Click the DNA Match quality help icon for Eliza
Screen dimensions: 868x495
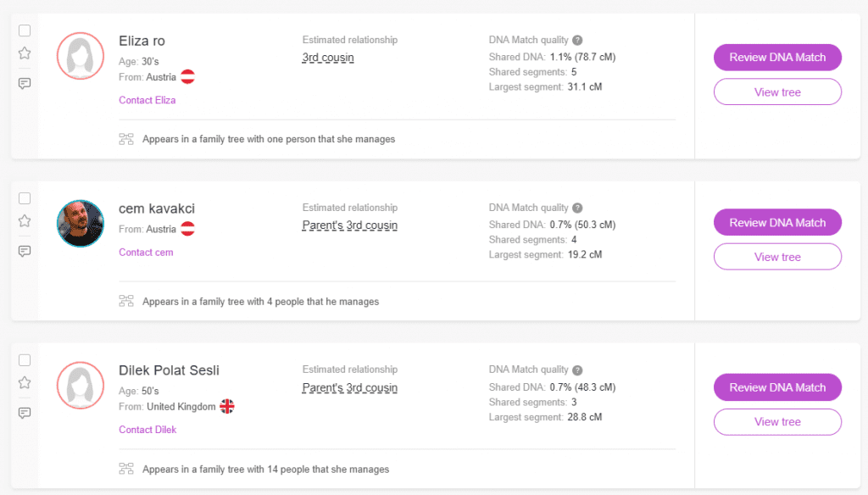(577, 40)
